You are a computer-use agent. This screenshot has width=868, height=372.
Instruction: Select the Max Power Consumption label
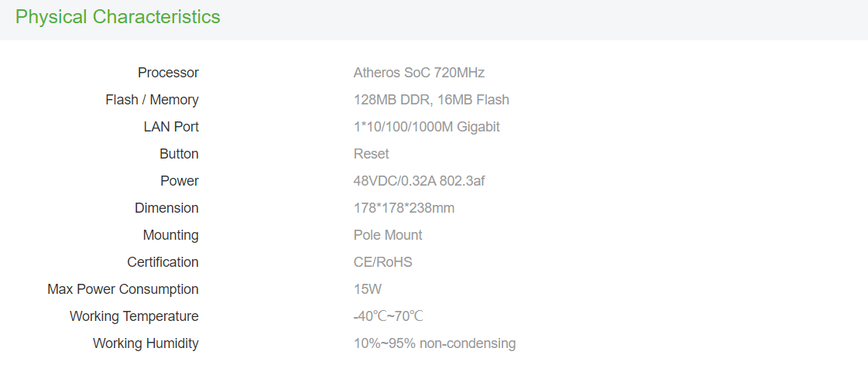tap(123, 289)
